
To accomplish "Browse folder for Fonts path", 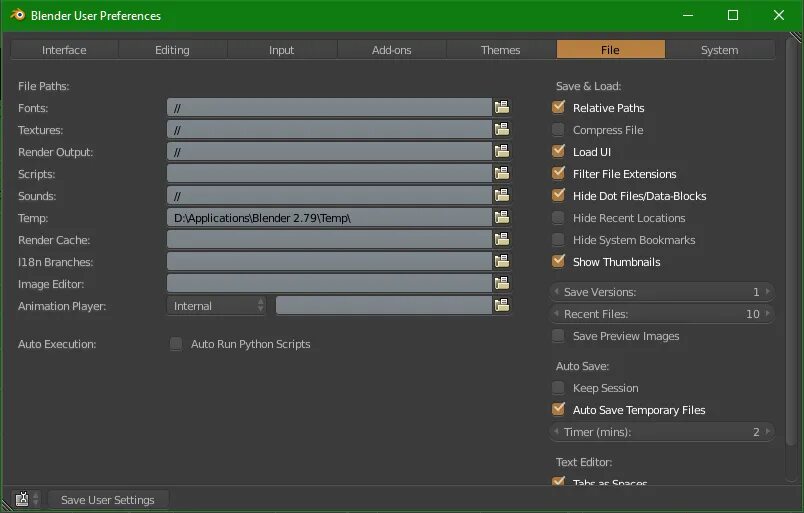I will coord(502,107).
